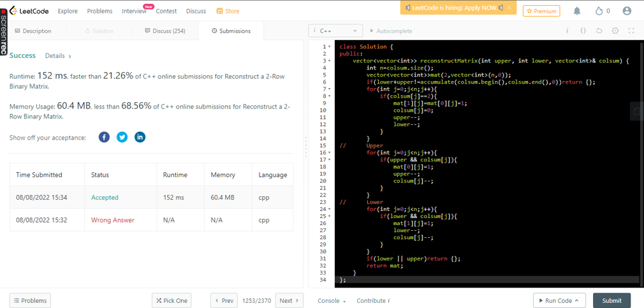Click the 08/08/2022 15:32 timestamp
644x308 pixels.
[41, 220]
